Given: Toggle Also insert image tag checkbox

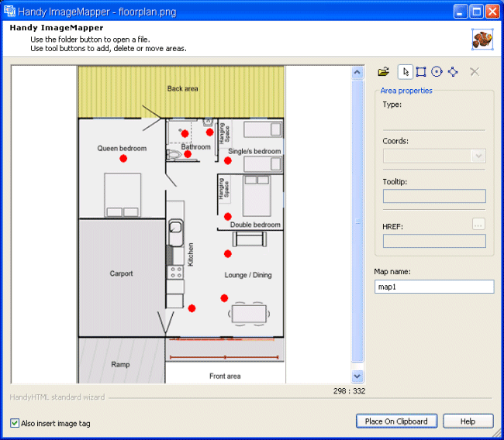Looking at the screenshot, I should [x=15, y=423].
